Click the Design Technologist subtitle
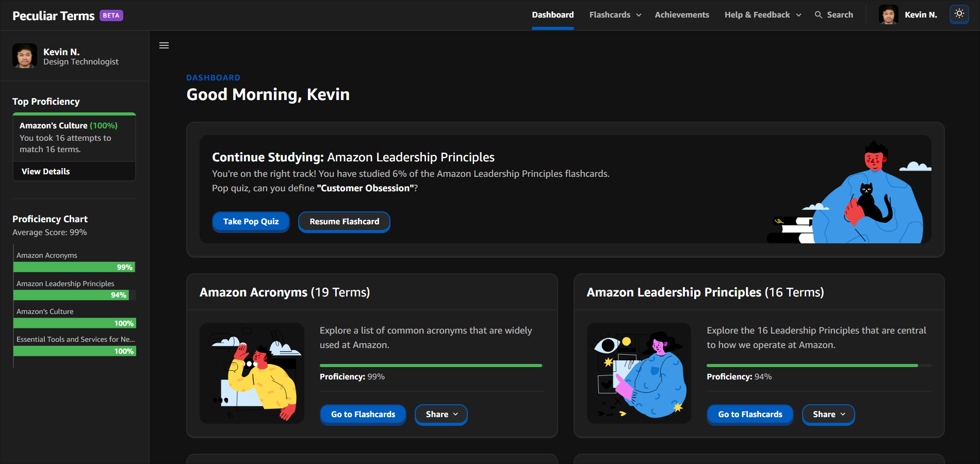This screenshot has width=980, height=464. pyautogui.click(x=81, y=62)
